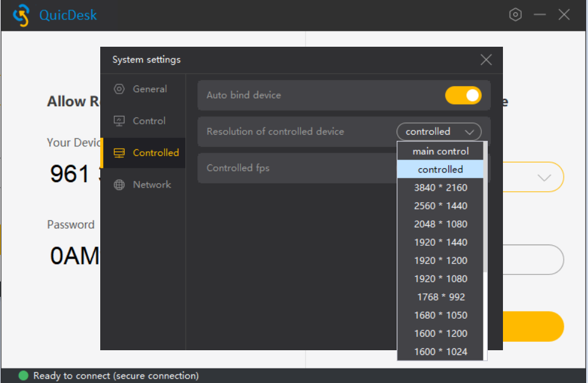This screenshot has width=588, height=383.
Task: Open settings via the hexagon gear icon
Action: pos(515,15)
